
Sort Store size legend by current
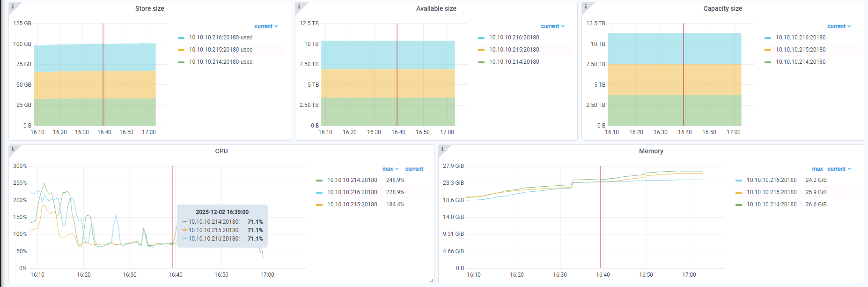coord(265,26)
